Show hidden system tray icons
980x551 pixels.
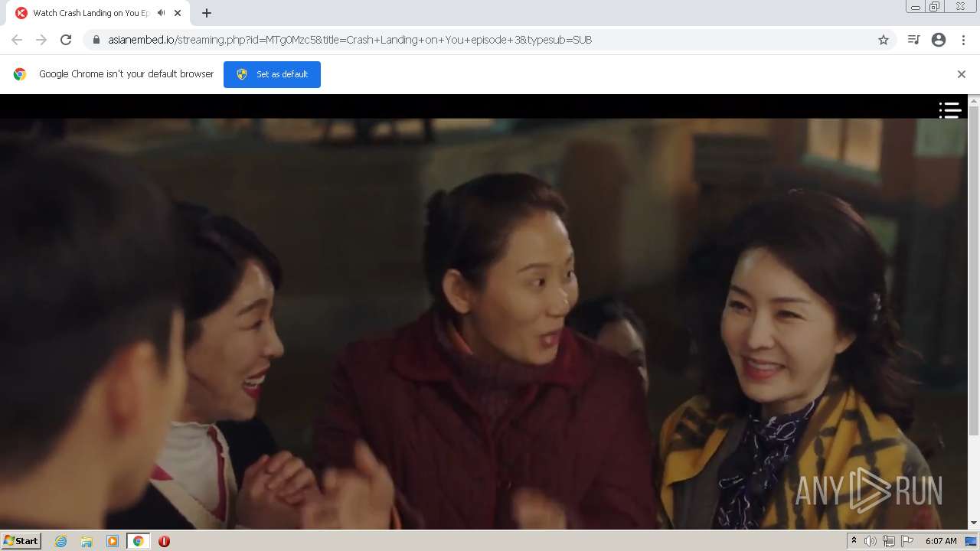pos(854,541)
